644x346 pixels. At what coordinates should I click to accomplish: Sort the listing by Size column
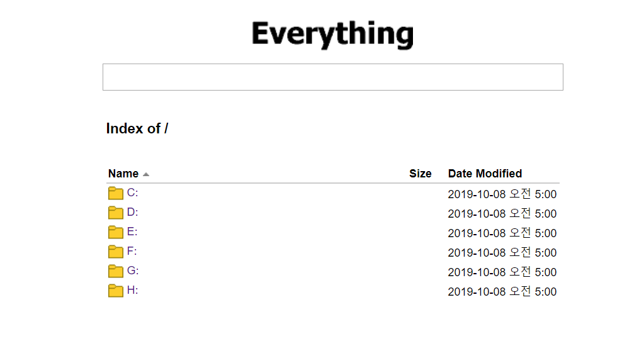[x=420, y=174]
